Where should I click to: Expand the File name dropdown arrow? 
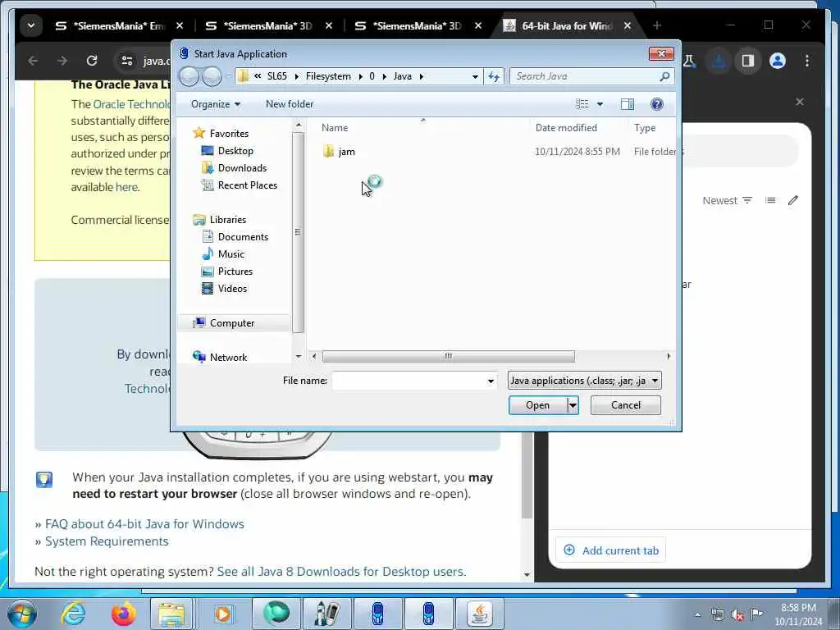point(491,381)
